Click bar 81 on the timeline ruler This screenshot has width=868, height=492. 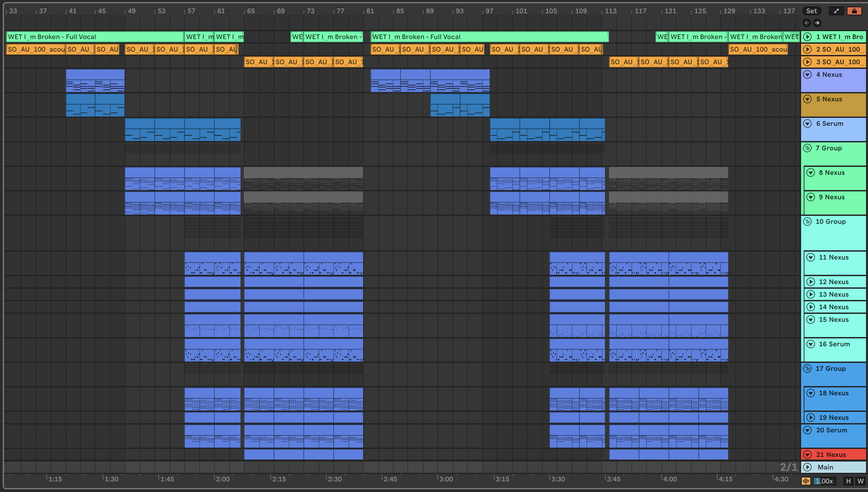click(370, 11)
